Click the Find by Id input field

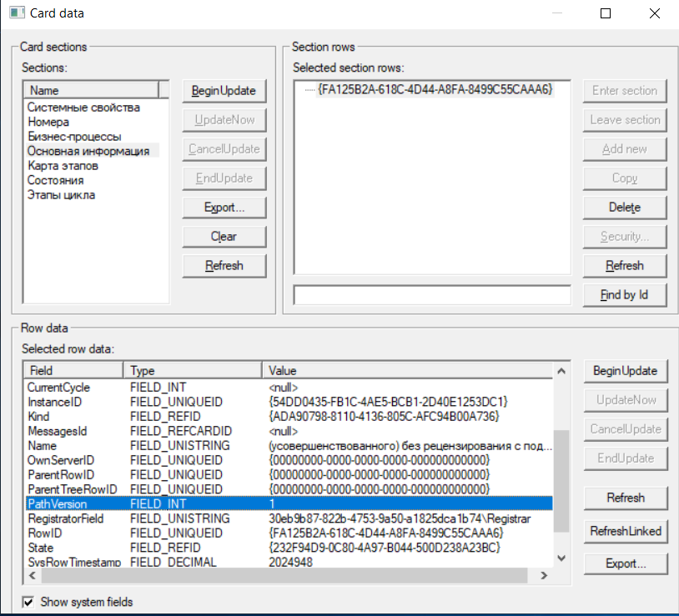[x=431, y=294]
